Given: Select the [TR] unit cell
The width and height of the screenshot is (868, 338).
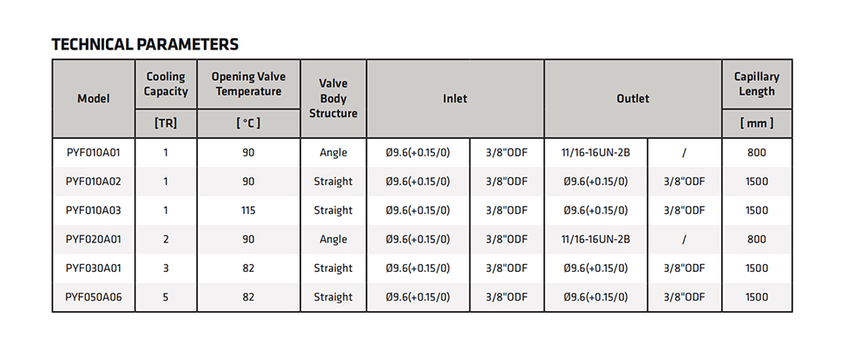Looking at the screenshot, I should pyautogui.click(x=166, y=123).
